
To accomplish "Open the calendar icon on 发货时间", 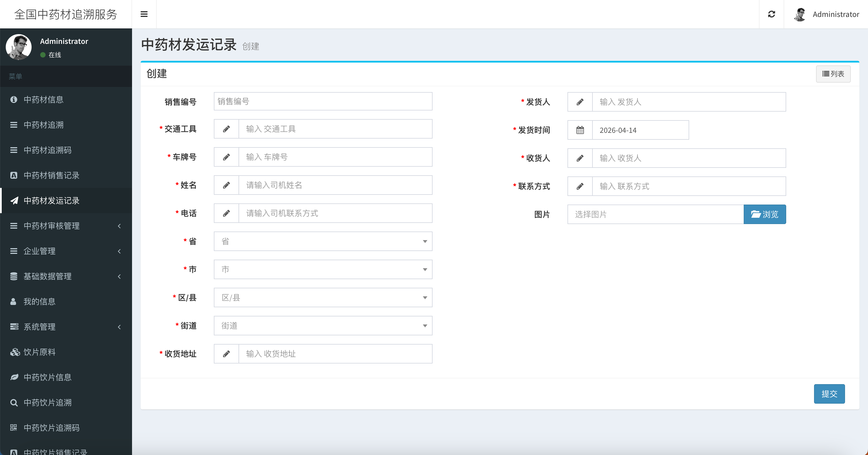I will (x=580, y=130).
